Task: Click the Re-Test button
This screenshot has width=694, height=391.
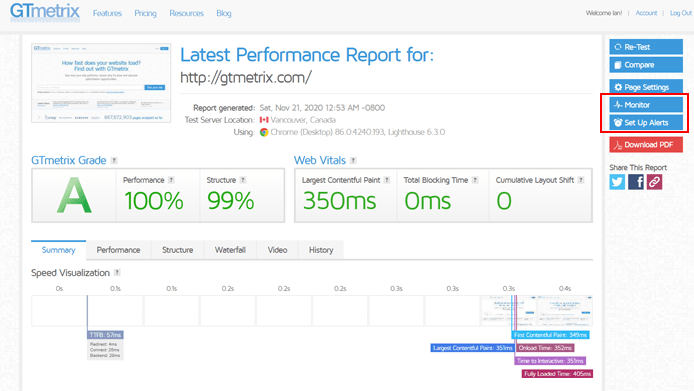Action: (646, 47)
